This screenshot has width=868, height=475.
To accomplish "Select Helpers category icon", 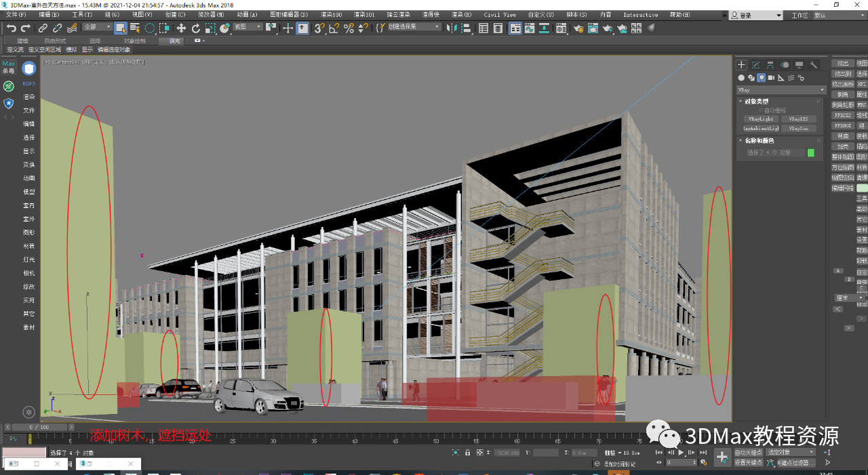I will point(781,78).
